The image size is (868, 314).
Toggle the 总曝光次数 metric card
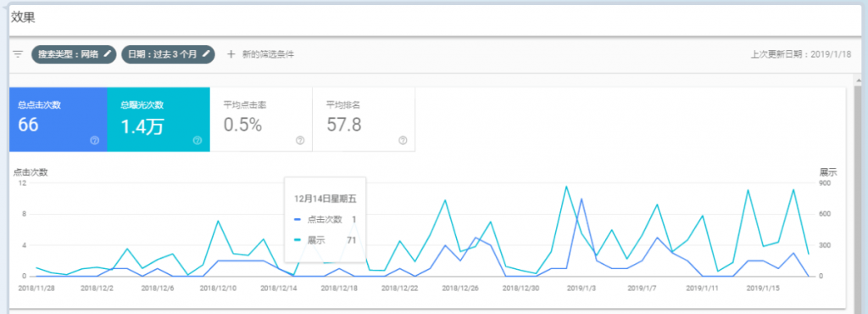click(159, 119)
